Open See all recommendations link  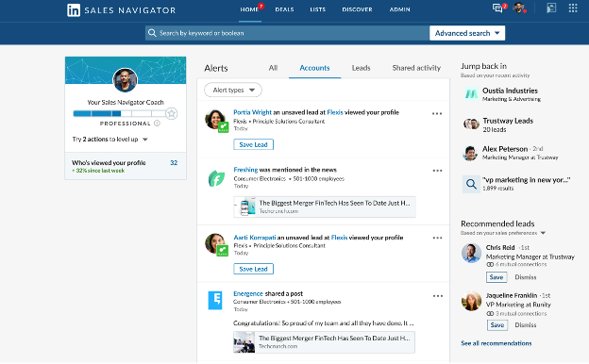click(496, 343)
